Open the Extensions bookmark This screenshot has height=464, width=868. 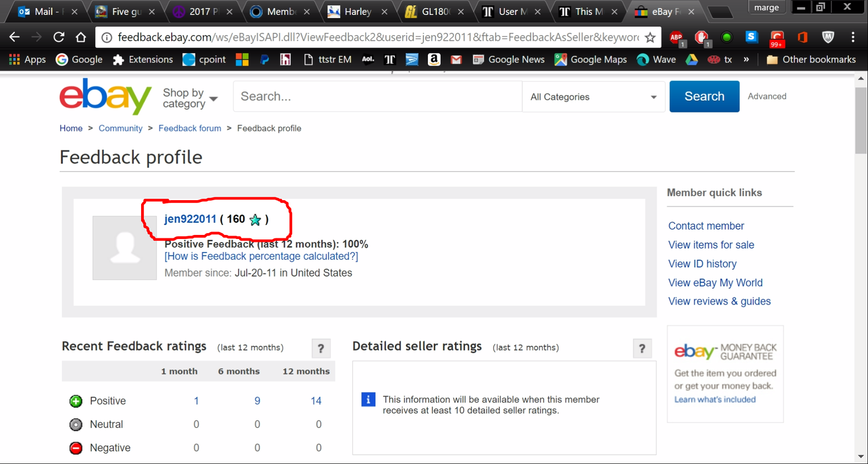143,59
